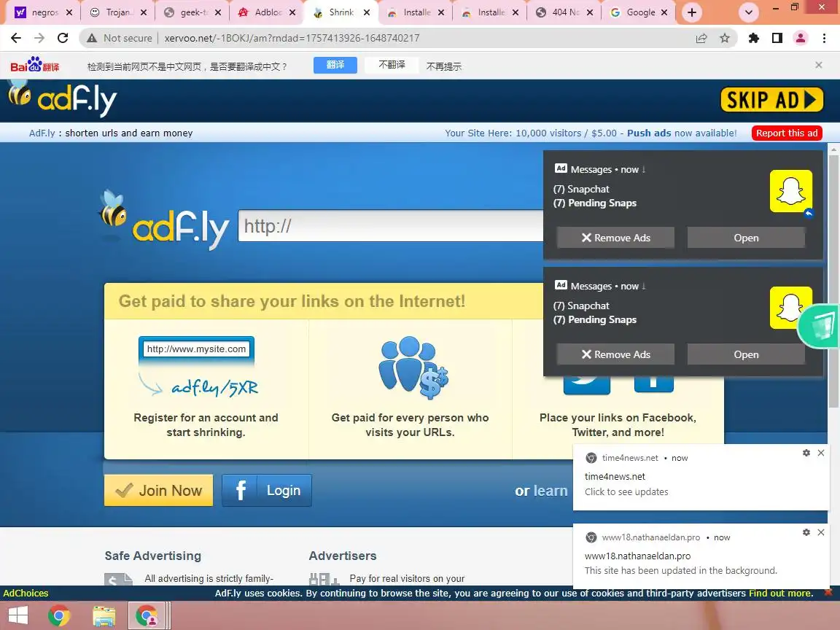Open File Explorer from the taskbar
The height and width of the screenshot is (630, 840).
104,615
